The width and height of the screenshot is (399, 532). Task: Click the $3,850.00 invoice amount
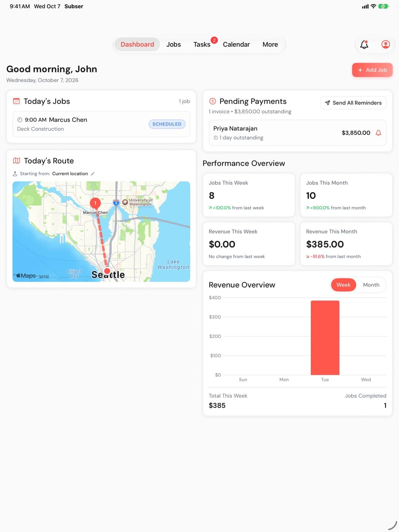pyautogui.click(x=356, y=133)
